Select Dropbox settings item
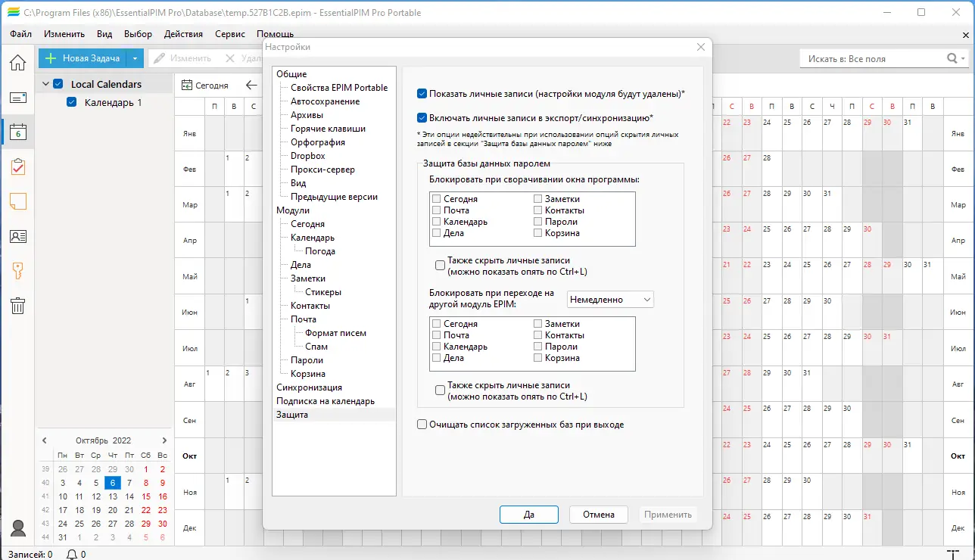975x560 pixels. 308,156
